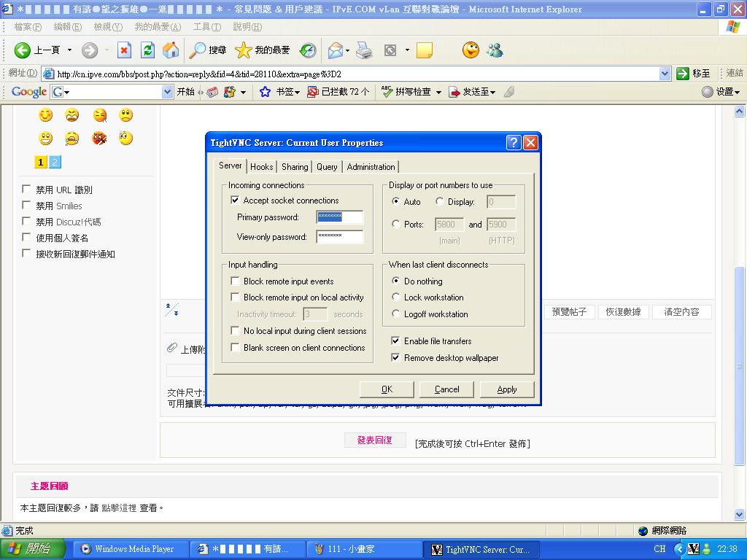Click Apply in TightVNC dialog
Screen dimensions: 747x560
coord(507,389)
